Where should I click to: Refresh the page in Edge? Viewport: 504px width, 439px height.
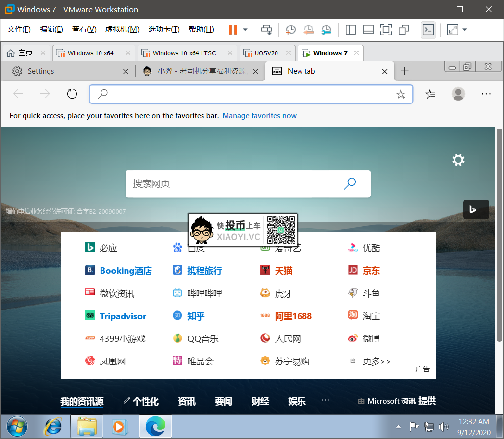coord(72,94)
